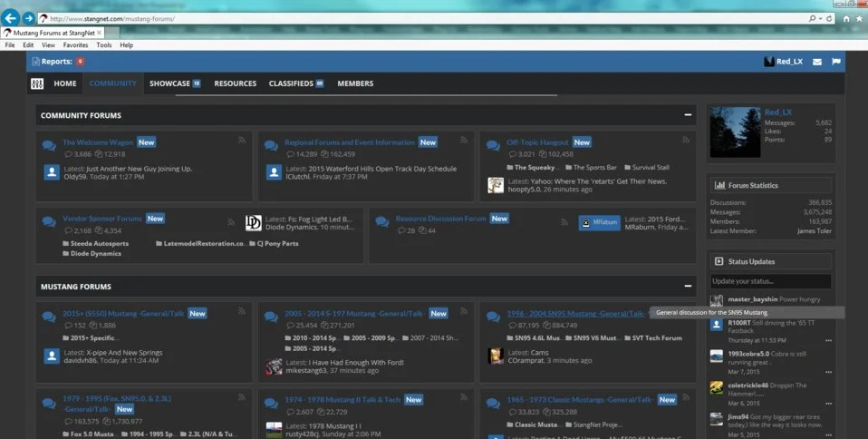Open the Regional Forums and Event Information link
Viewport: 868px width, 439px height.
click(x=350, y=142)
